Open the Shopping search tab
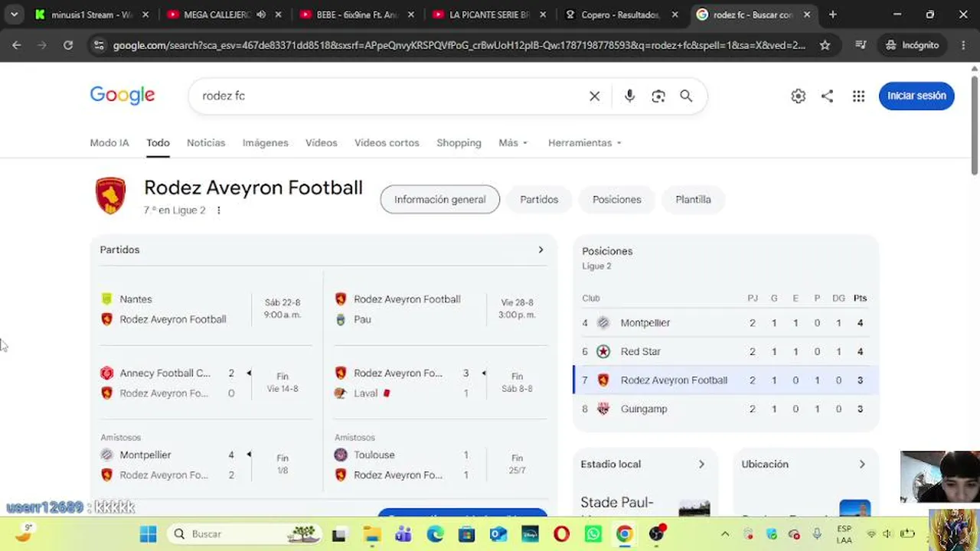Image resolution: width=980 pixels, height=551 pixels. [459, 143]
